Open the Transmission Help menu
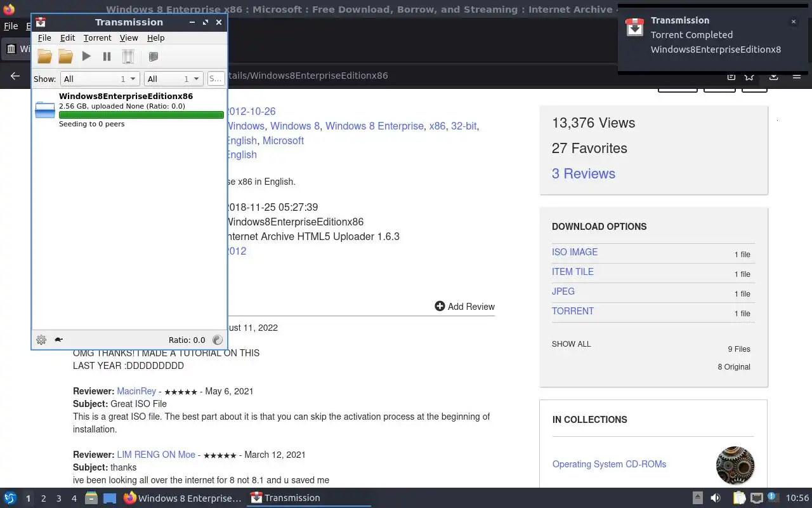This screenshot has height=508, width=812. pos(155,38)
